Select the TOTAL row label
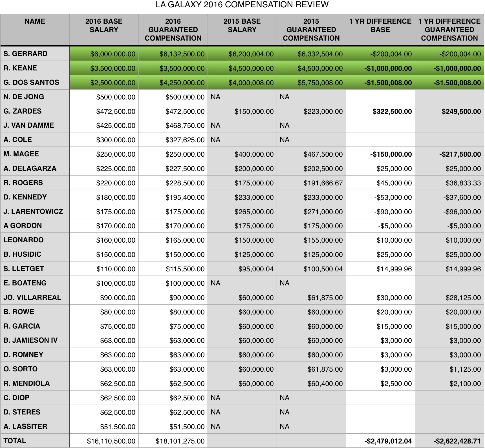The width and height of the screenshot is (485, 448). 35,441
